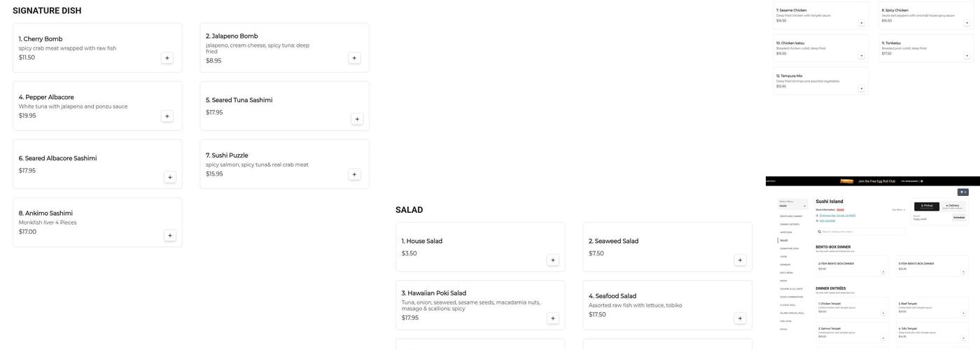
Task: Go to SALAD in sidebar menu
Action: click(784, 240)
